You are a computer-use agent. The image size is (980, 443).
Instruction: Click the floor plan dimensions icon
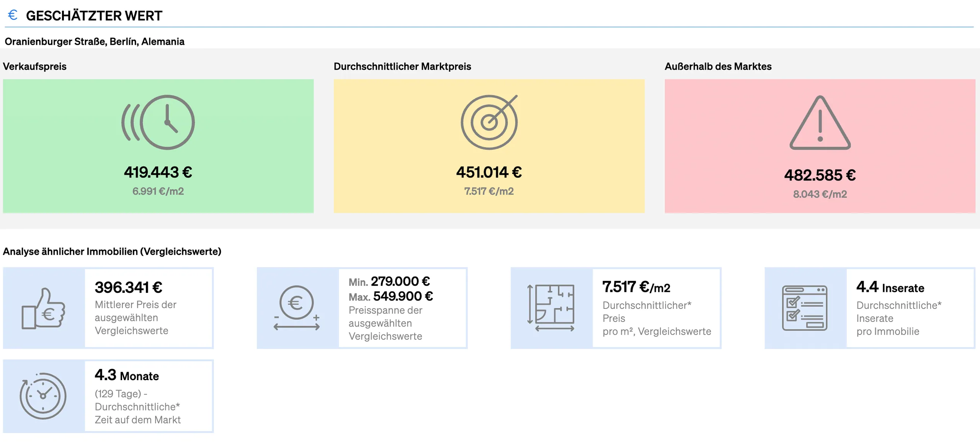551,308
